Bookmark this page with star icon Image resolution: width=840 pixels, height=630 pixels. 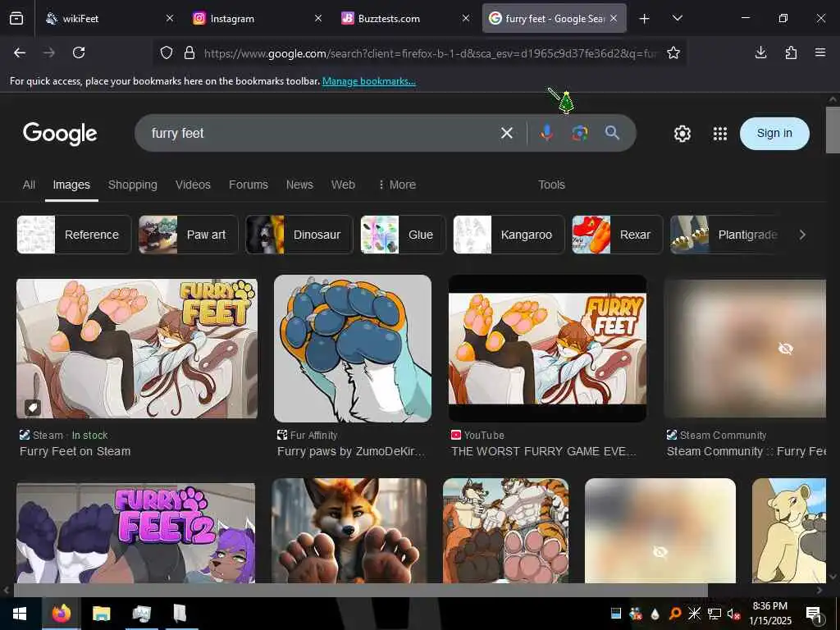tap(673, 52)
